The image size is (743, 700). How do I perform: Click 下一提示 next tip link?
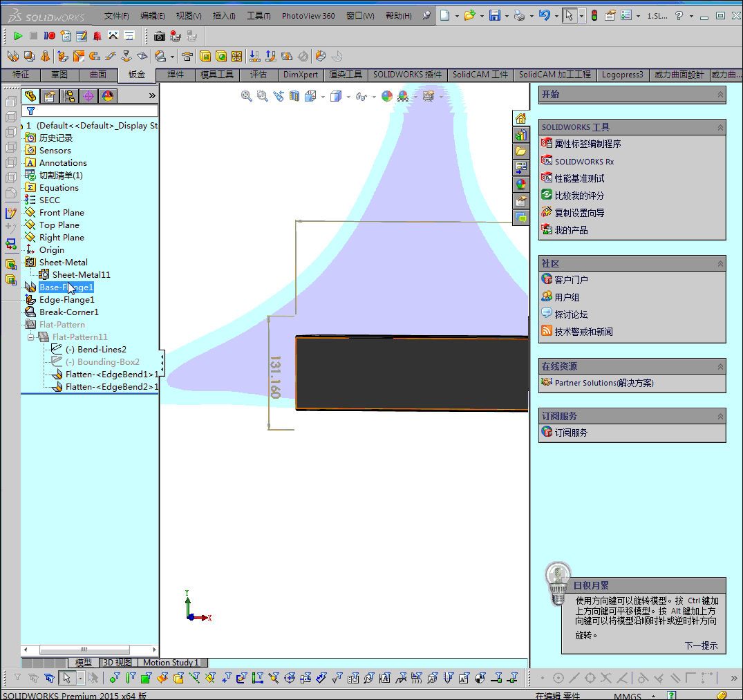(x=701, y=645)
